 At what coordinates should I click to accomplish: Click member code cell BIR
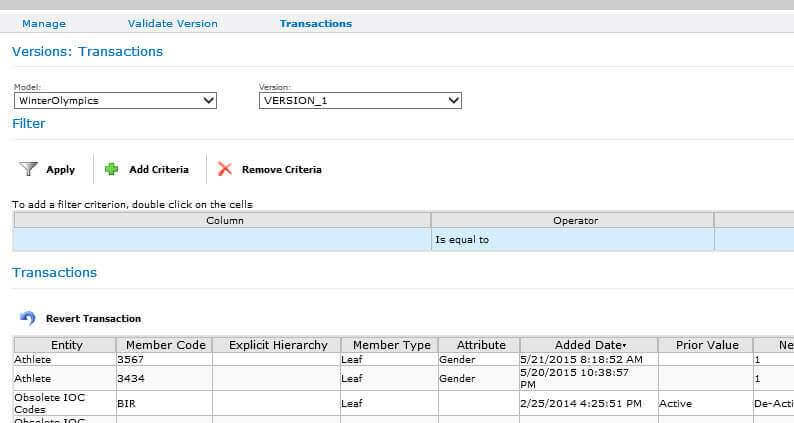pos(165,403)
